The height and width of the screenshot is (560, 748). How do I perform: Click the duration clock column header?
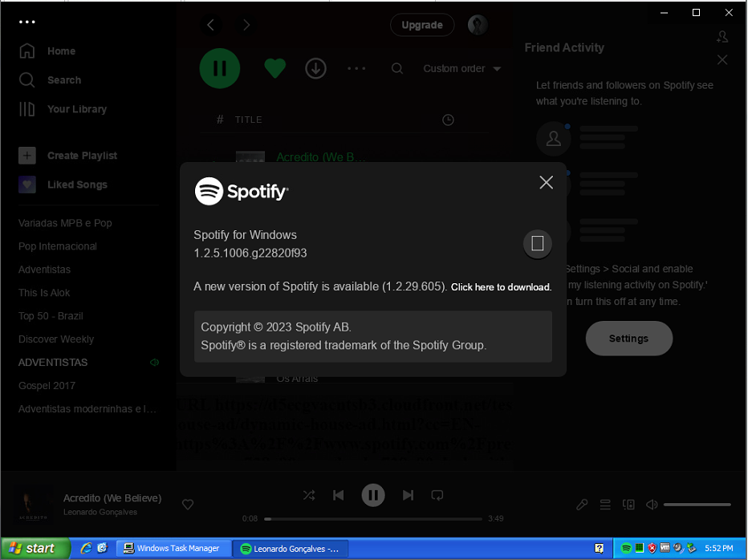(448, 120)
